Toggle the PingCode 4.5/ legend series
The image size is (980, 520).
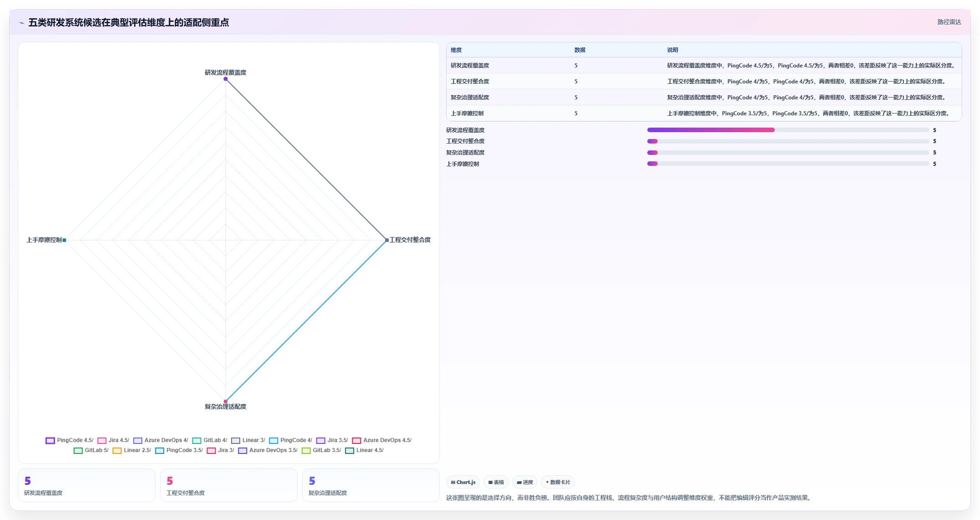(69, 440)
